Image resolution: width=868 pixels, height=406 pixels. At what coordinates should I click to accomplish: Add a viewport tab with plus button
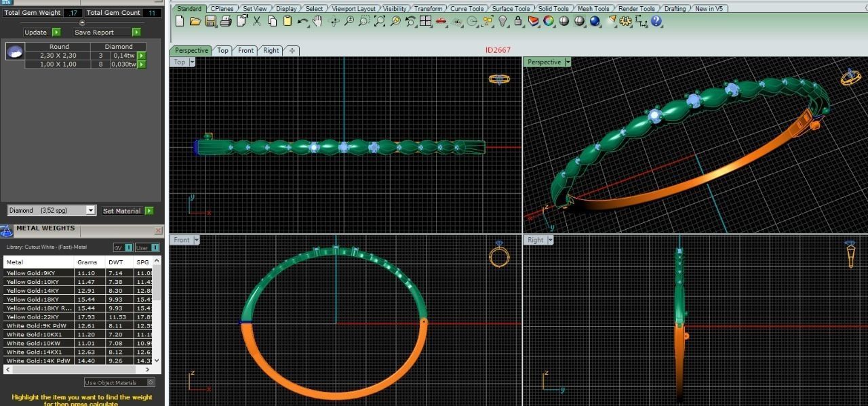[292, 51]
